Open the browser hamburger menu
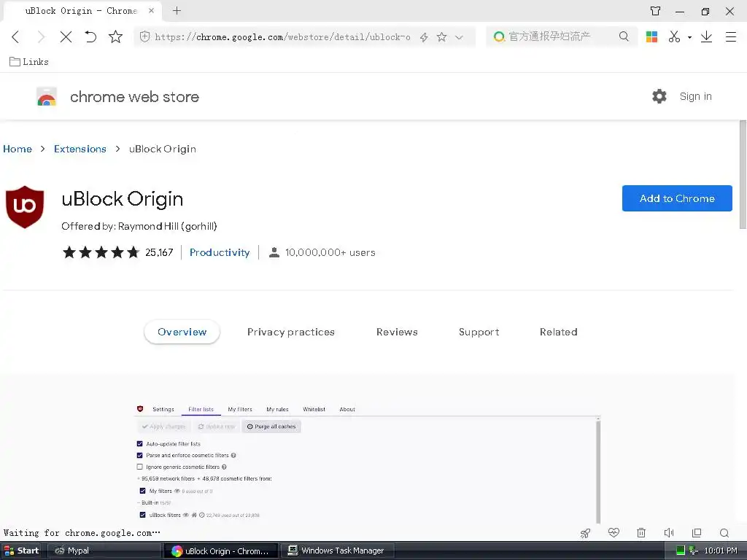Viewport: 747px width, 560px height. click(731, 36)
